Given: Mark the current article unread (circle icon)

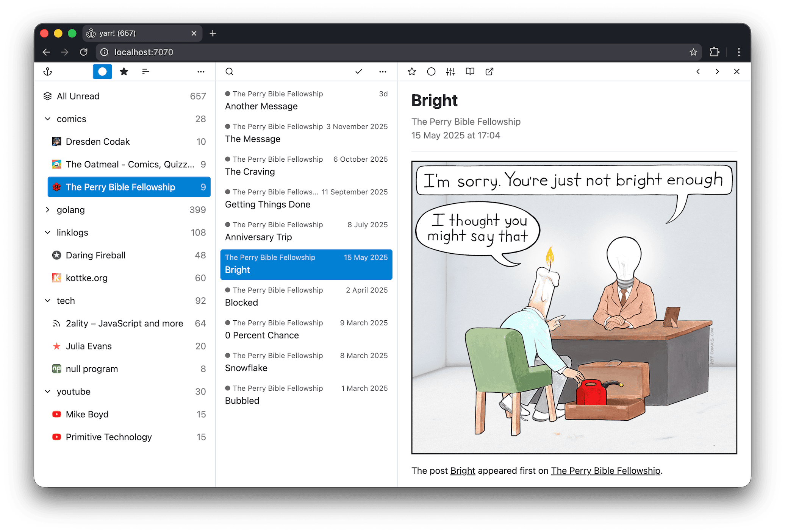Looking at the screenshot, I should click(x=431, y=72).
